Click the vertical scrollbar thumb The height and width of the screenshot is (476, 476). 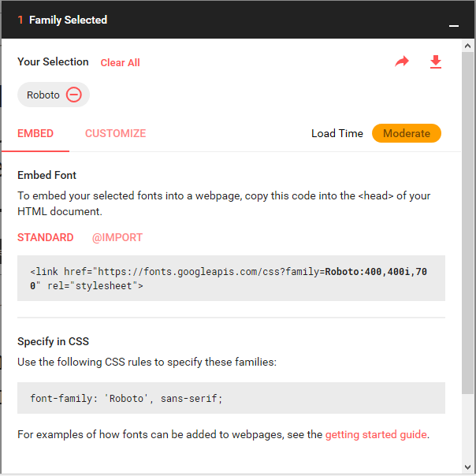coord(467,223)
